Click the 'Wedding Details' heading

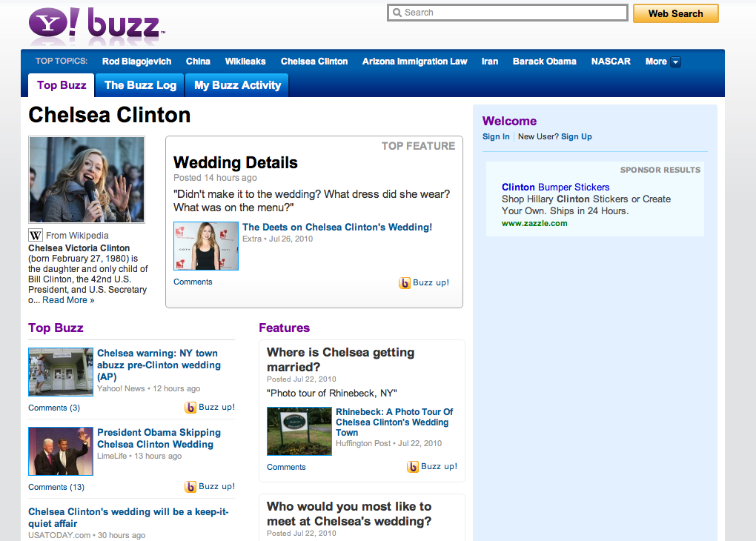coord(235,162)
